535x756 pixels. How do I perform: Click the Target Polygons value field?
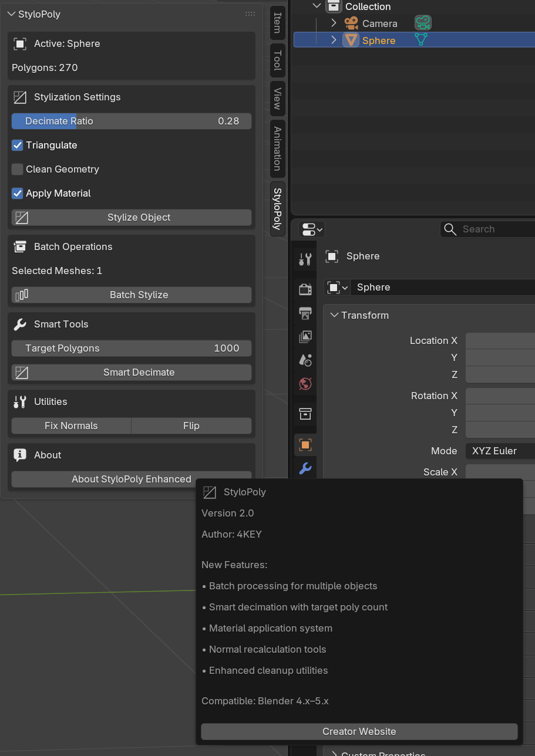coord(132,348)
